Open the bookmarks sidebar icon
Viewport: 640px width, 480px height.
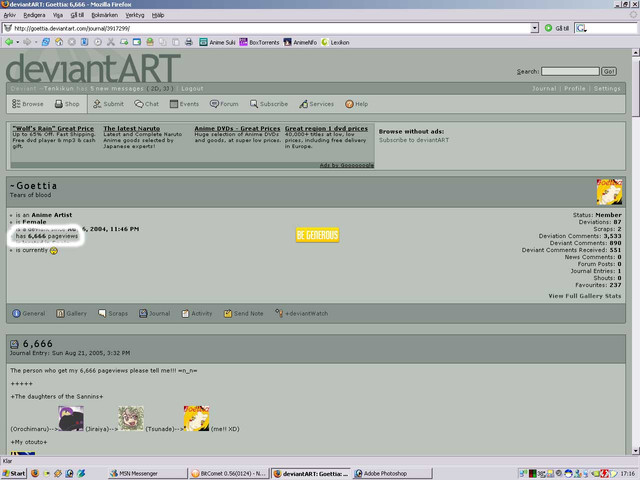pos(84,42)
